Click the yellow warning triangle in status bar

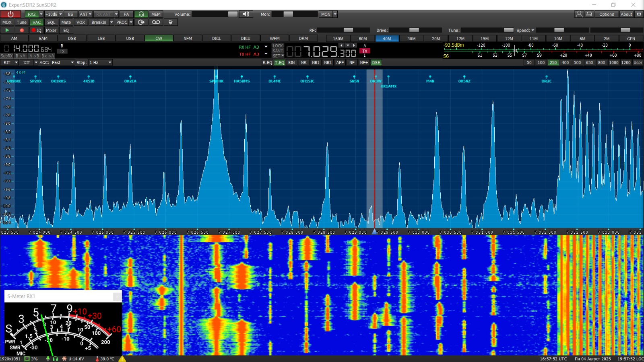coord(122,359)
